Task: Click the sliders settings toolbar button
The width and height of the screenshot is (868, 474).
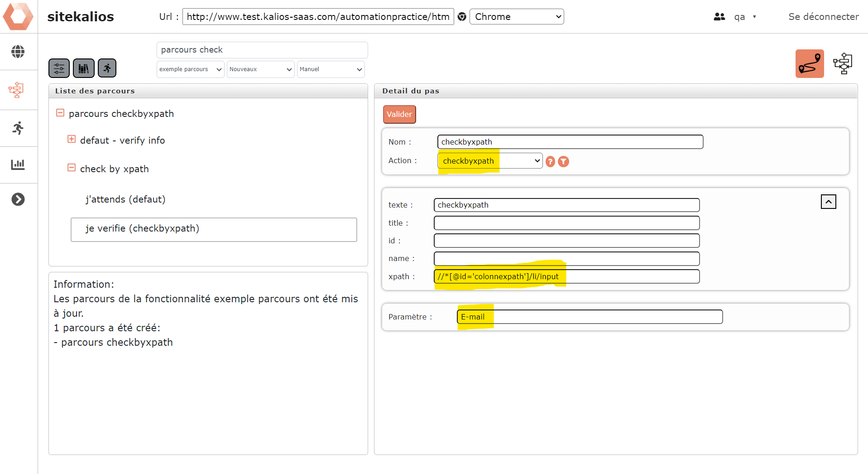Action: click(59, 68)
